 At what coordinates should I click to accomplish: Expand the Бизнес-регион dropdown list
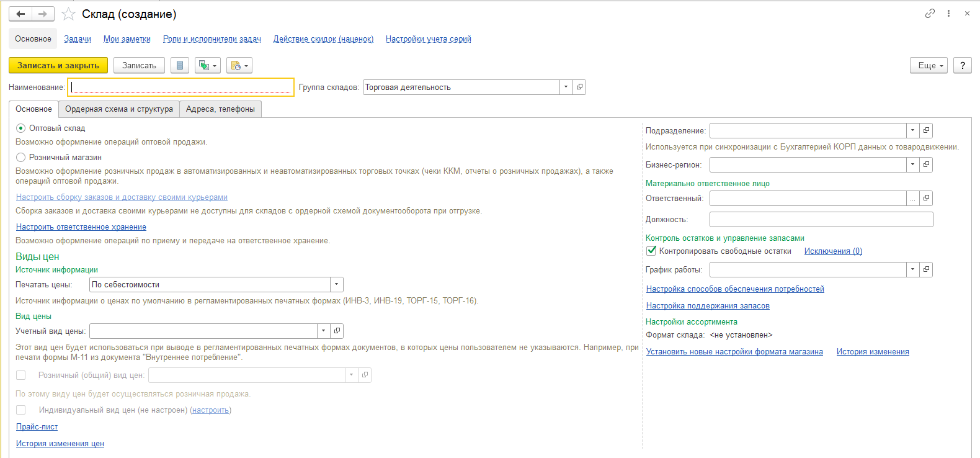coord(912,164)
